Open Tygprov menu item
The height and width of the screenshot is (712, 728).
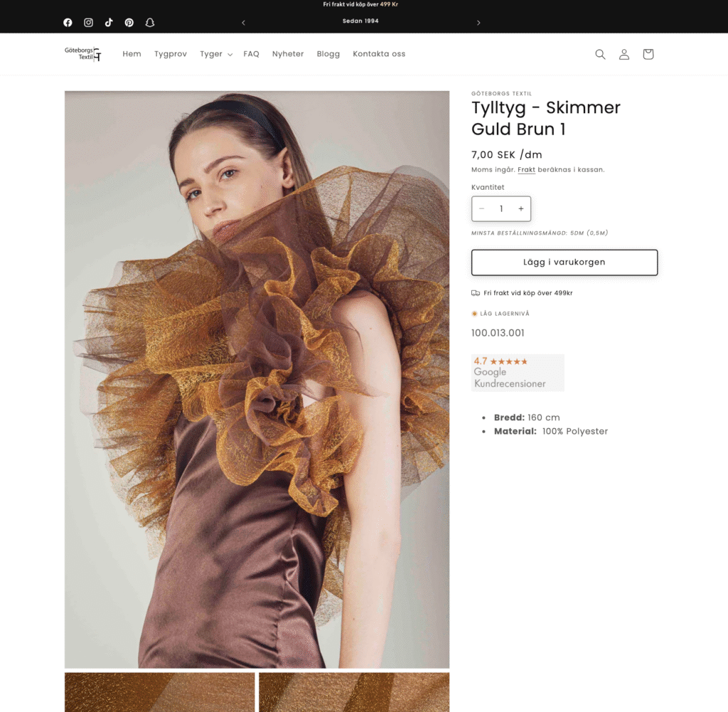[171, 54]
